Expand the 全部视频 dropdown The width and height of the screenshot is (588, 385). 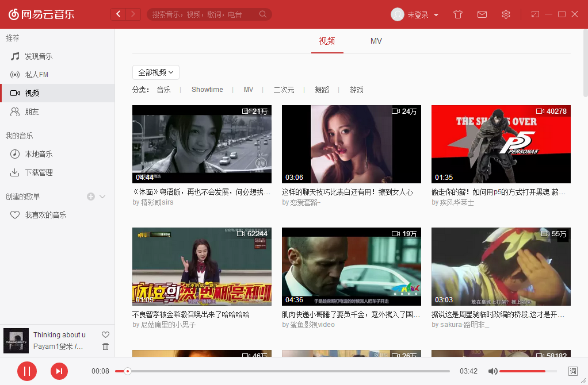pos(156,72)
